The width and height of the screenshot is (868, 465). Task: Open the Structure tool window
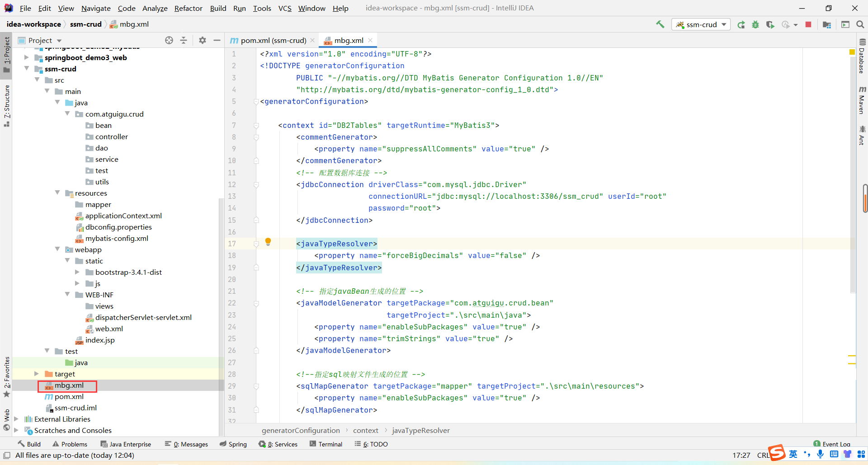point(6,105)
